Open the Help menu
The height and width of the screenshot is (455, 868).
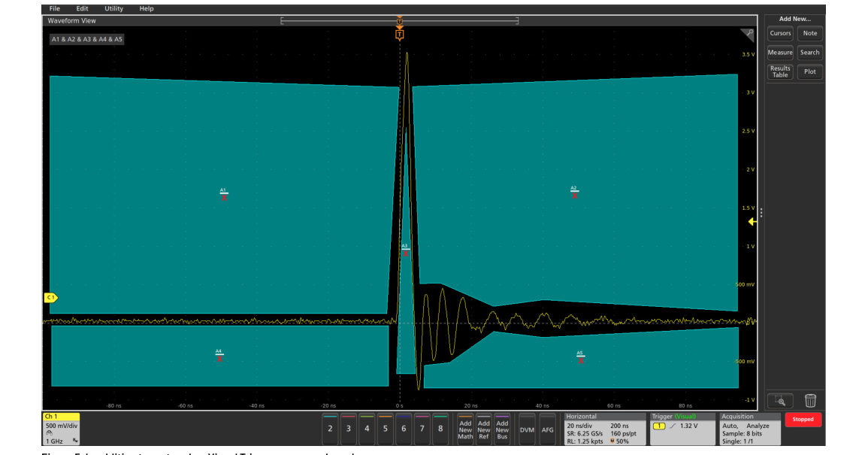146,9
